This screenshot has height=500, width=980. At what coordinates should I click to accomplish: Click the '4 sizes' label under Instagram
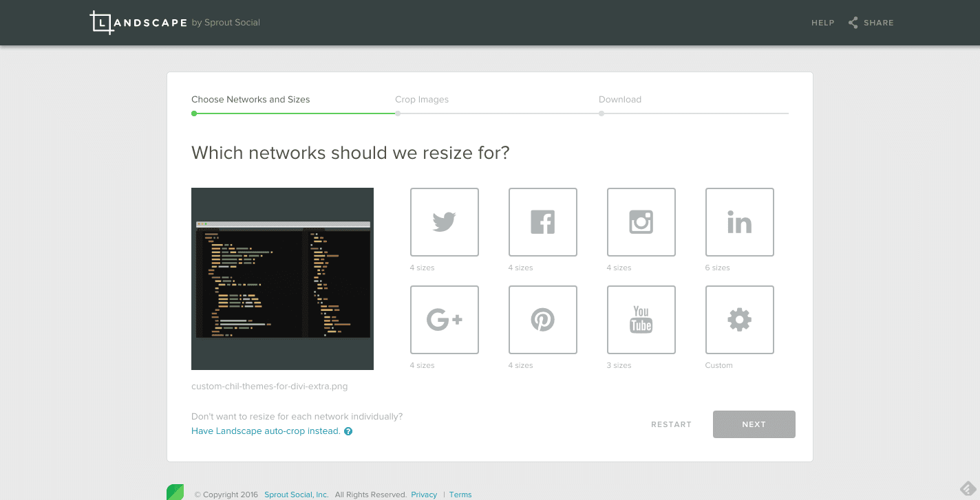point(619,268)
